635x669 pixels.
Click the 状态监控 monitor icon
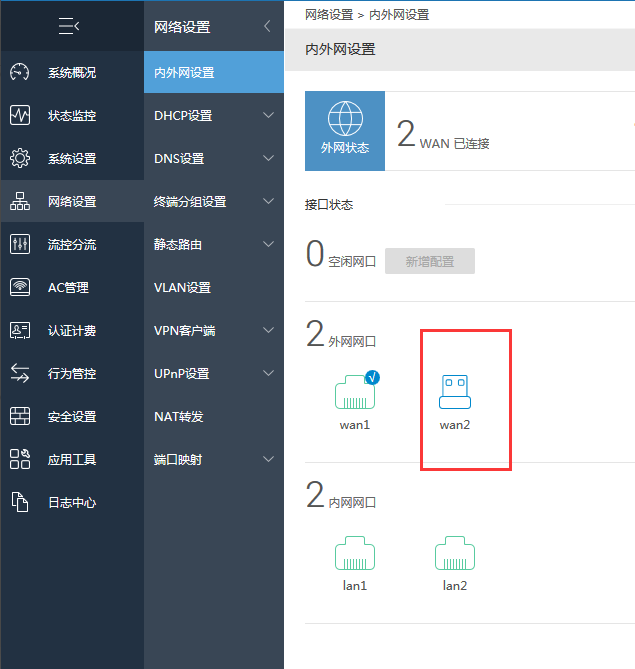coord(20,116)
